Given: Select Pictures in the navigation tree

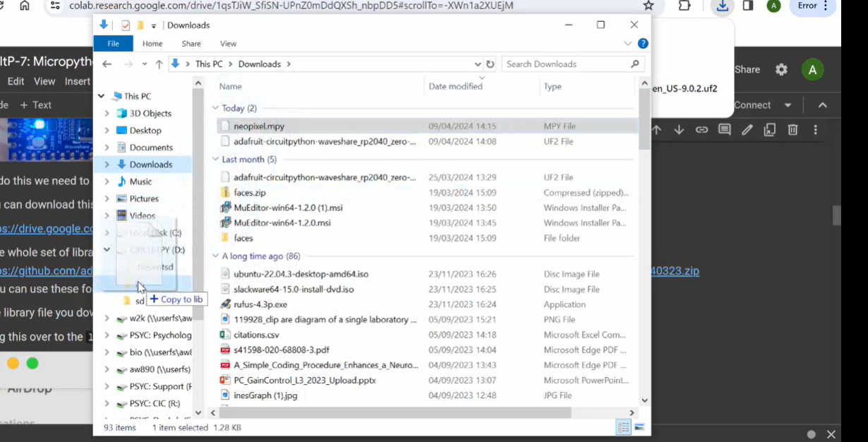Looking at the screenshot, I should 144,198.
